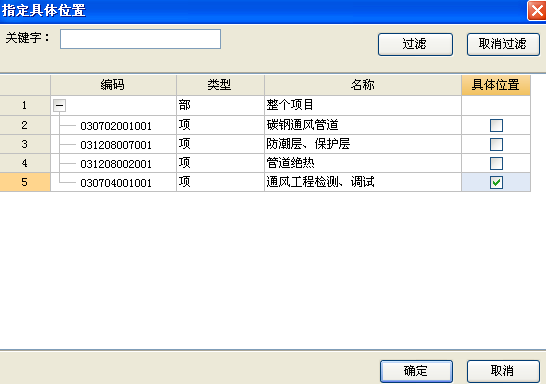
Task: Click the 整个项目 name cell
Action: point(363,105)
